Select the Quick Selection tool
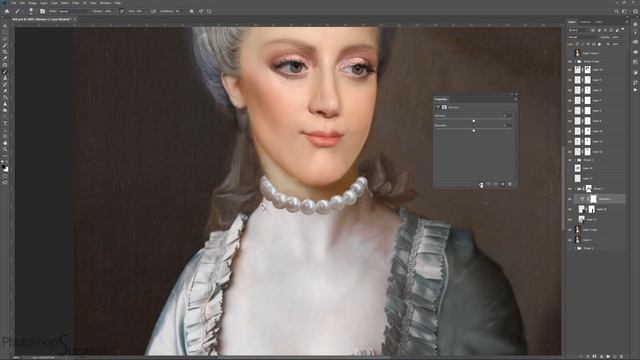 5,46
